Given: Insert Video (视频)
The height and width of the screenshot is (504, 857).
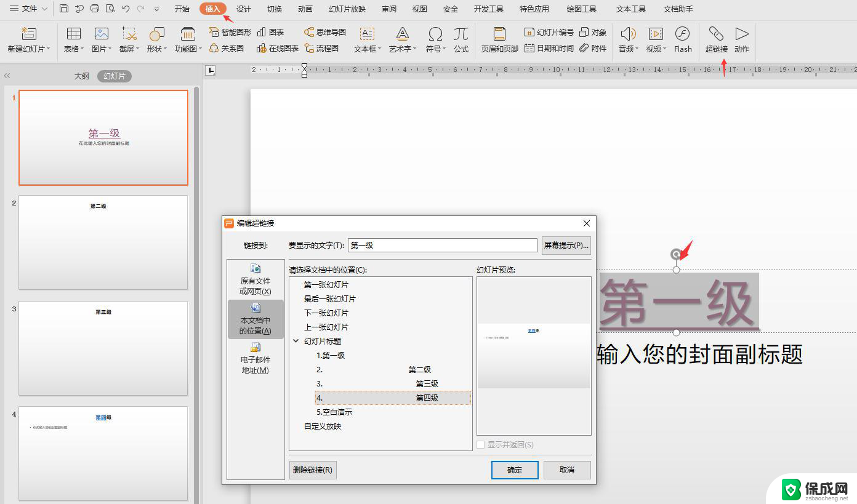Looking at the screenshot, I should pyautogui.click(x=656, y=40).
